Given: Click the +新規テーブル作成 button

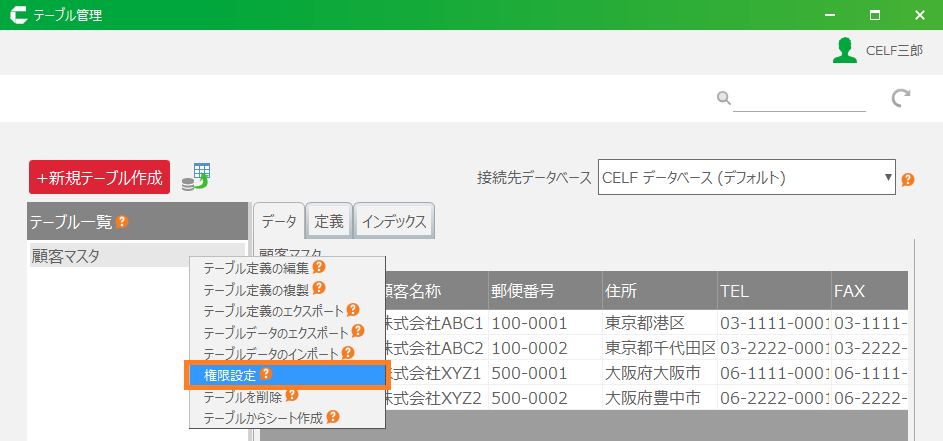Looking at the screenshot, I should click(100, 177).
